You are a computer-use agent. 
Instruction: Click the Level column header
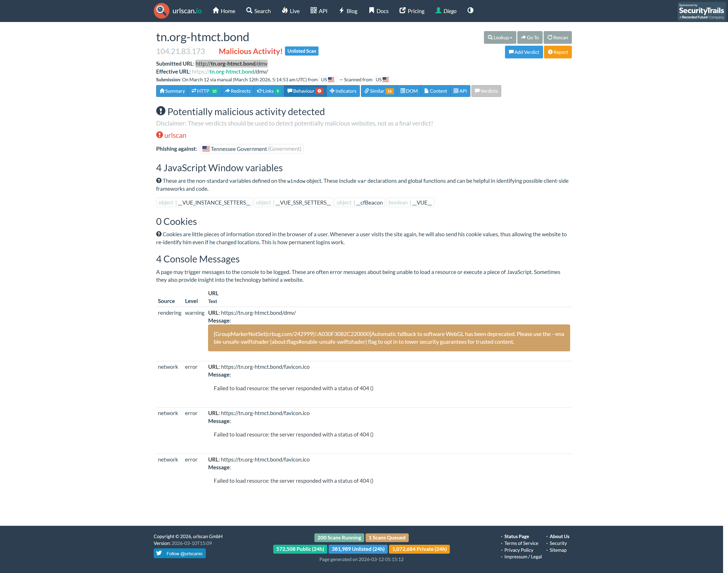[x=191, y=301]
